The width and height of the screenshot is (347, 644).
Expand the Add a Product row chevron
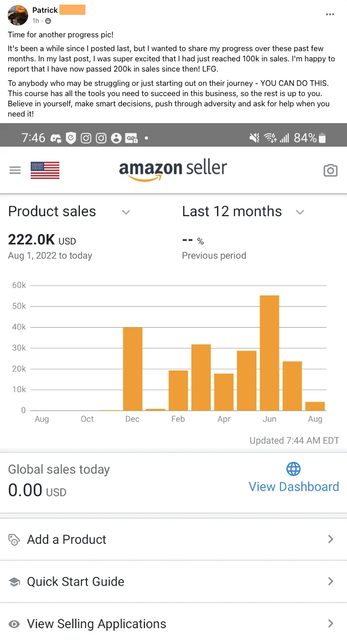331,539
